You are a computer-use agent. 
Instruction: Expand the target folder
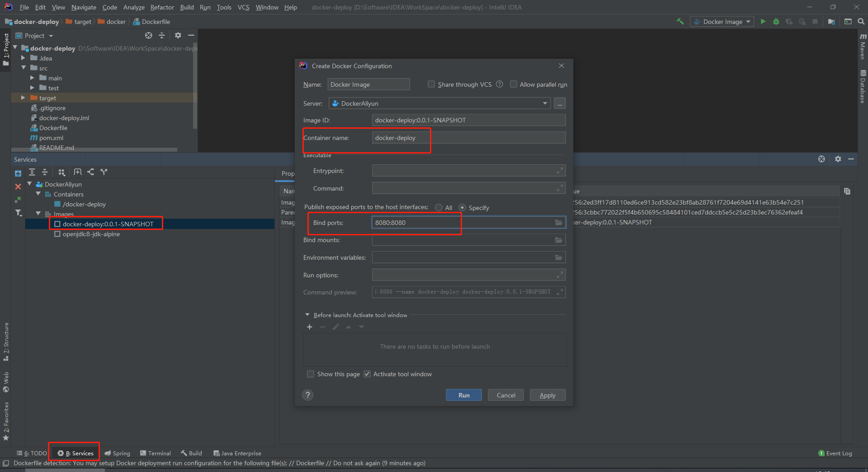[23, 98]
